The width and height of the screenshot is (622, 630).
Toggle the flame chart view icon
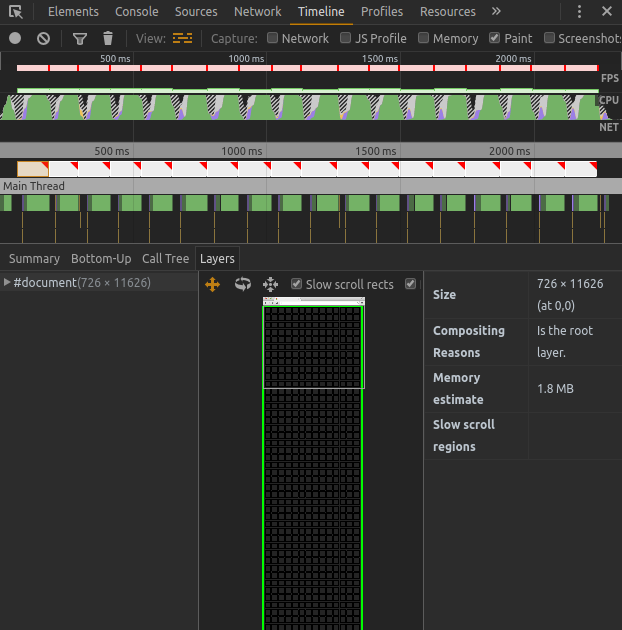(x=182, y=38)
